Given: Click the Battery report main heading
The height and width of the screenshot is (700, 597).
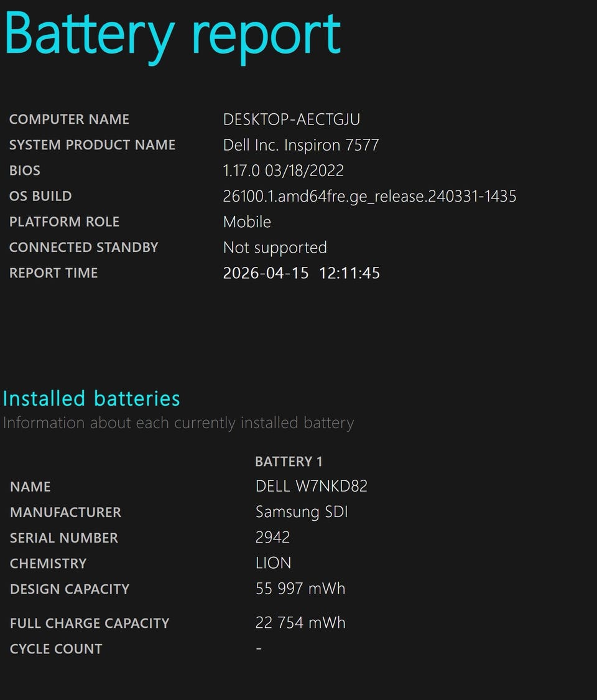Looking at the screenshot, I should point(172,34).
